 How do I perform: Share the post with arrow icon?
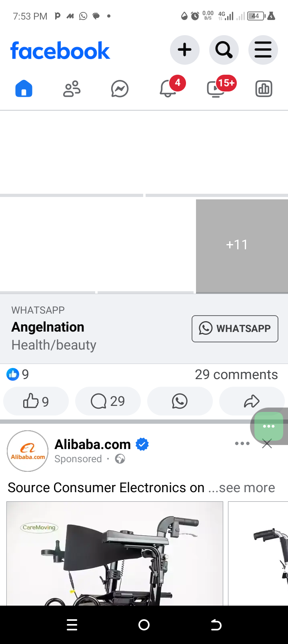252,401
